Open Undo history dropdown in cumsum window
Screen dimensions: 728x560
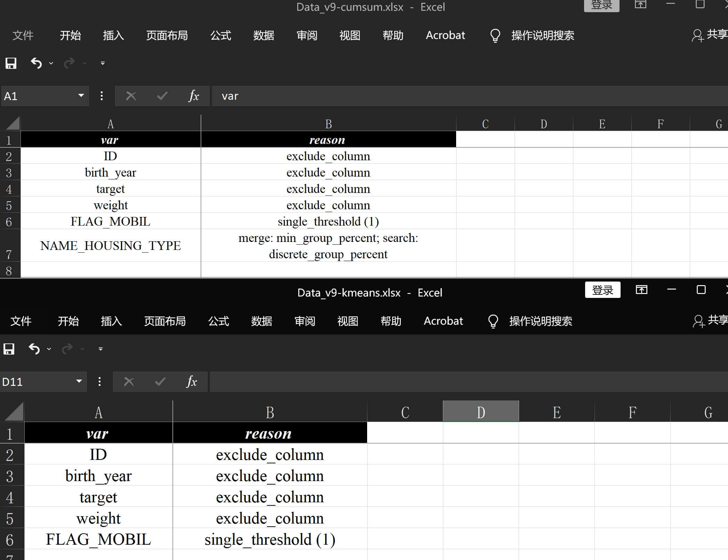click(x=51, y=63)
